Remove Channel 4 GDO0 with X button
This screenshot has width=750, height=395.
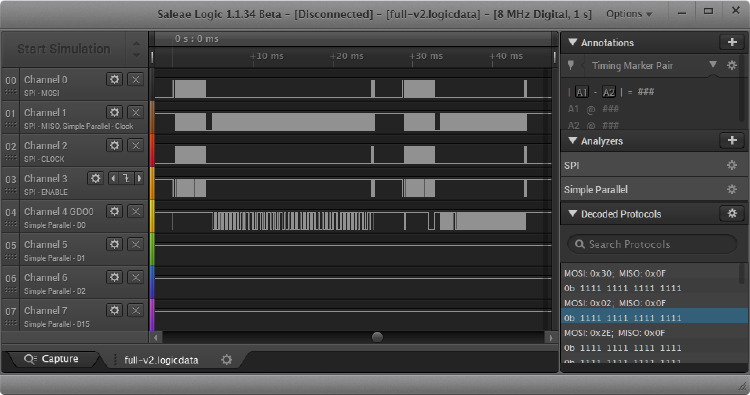136,211
